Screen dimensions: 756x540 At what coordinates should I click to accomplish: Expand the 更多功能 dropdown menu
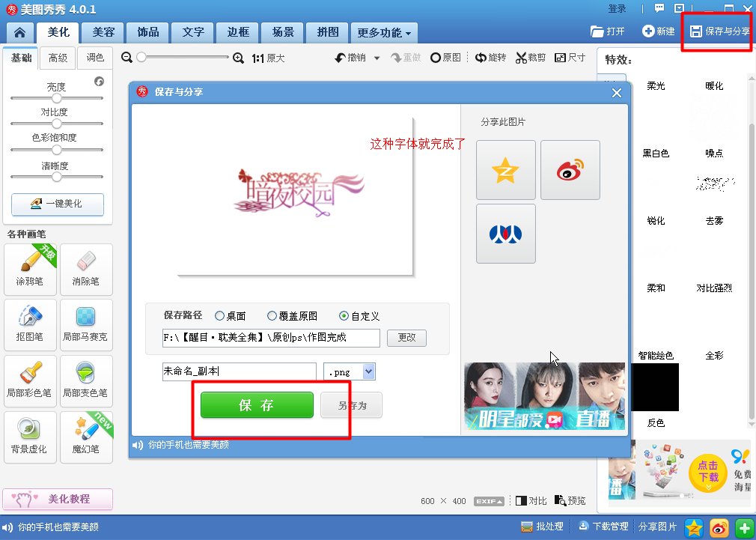click(384, 33)
